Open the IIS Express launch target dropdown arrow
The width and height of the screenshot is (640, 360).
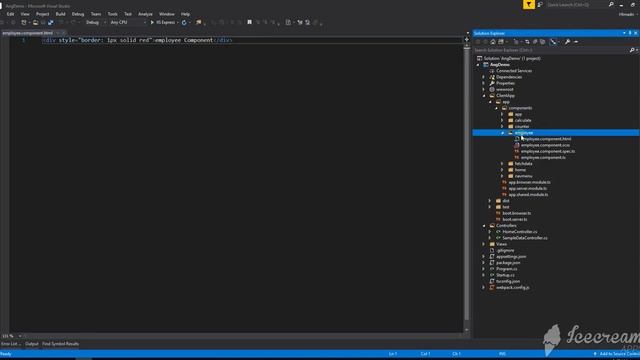point(178,22)
